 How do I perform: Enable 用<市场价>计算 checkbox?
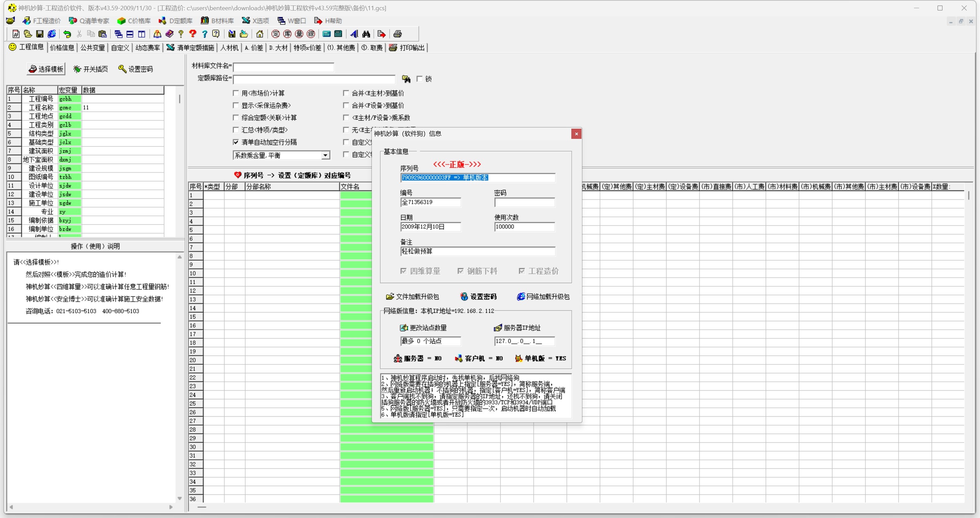(236, 93)
